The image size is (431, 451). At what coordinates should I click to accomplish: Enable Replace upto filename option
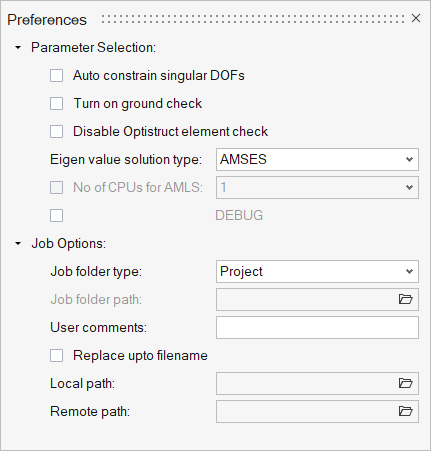(x=56, y=355)
